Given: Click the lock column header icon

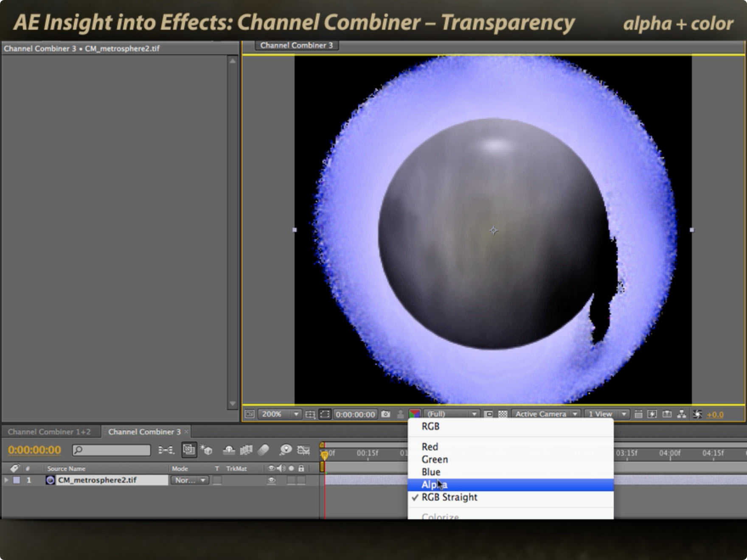Looking at the screenshot, I should click(x=301, y=468).
